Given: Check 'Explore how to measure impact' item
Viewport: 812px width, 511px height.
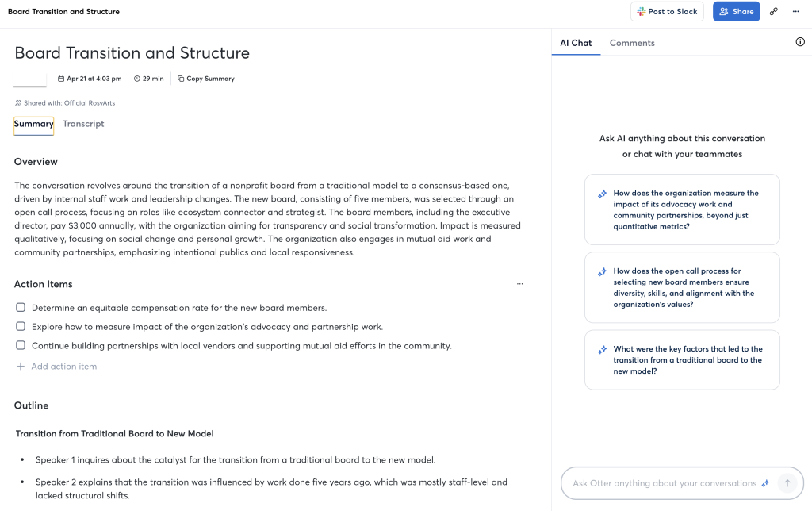Looking at the screenshot, I should tap(21, 326).
